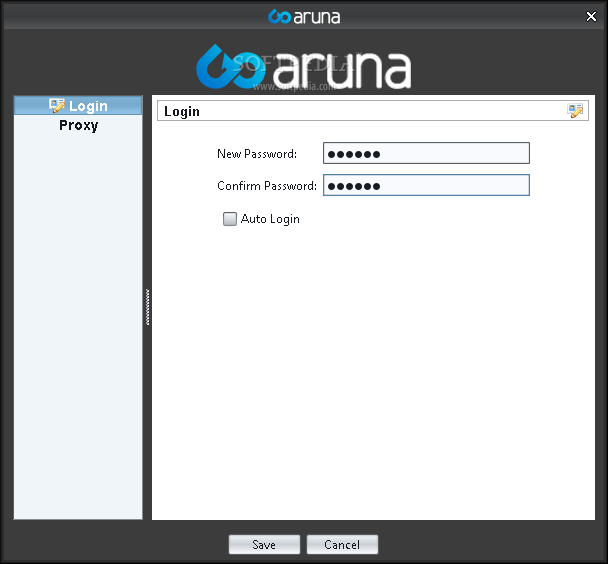Click the "Confirm Password:" label
The height and width of the screenshot is (564, 608).
click(267, 186)
